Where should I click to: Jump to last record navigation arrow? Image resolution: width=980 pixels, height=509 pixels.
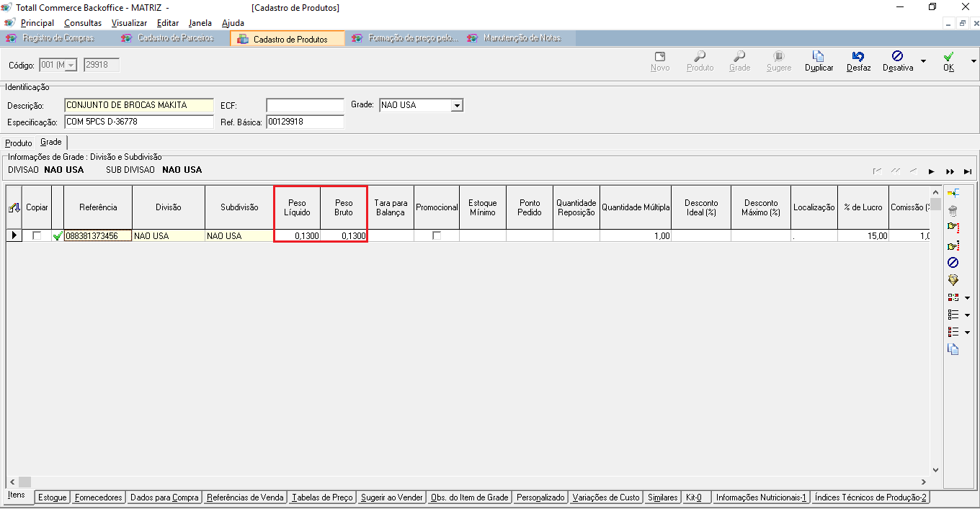[x=968, y=171]
